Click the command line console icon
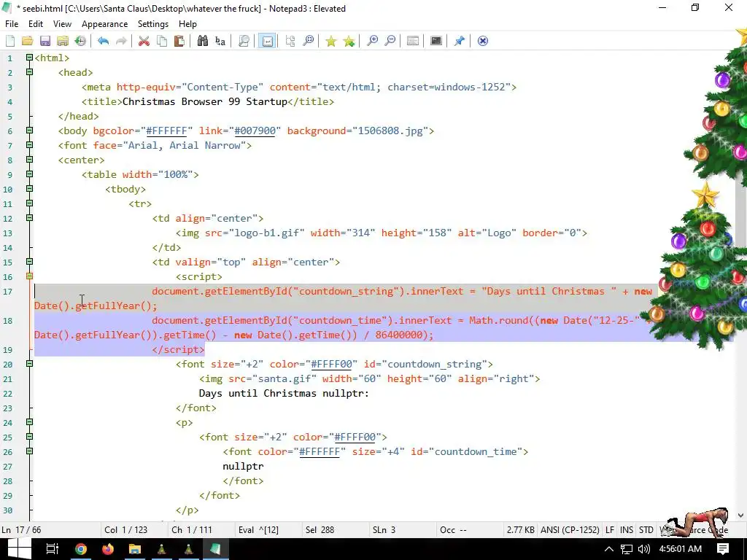Image resolution: width=747 pixels, height=560 pixels. tap(436, 41)
